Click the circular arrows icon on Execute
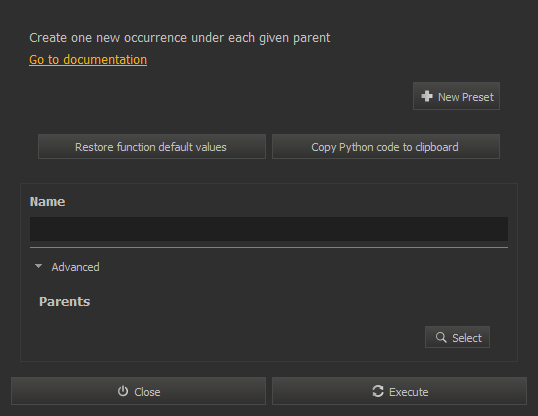The image size is (538, 416). [378, 391]
